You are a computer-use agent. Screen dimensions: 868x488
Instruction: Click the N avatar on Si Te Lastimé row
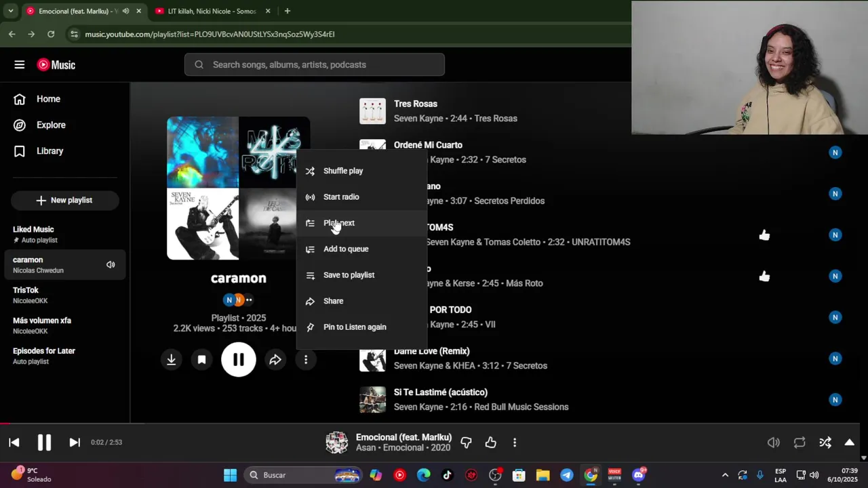tap(835, 400)
